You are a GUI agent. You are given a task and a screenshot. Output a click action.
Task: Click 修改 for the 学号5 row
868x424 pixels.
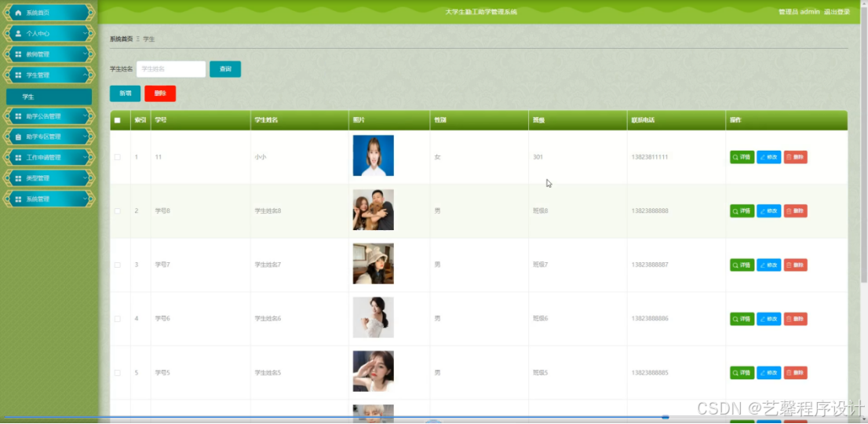pyautogui.click(x=769, y=373)
